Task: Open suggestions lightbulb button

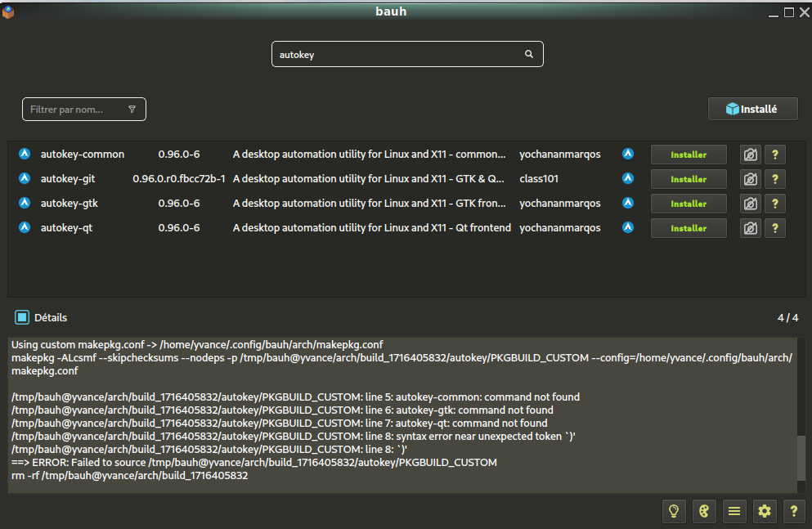Action: tap(674, 511)
